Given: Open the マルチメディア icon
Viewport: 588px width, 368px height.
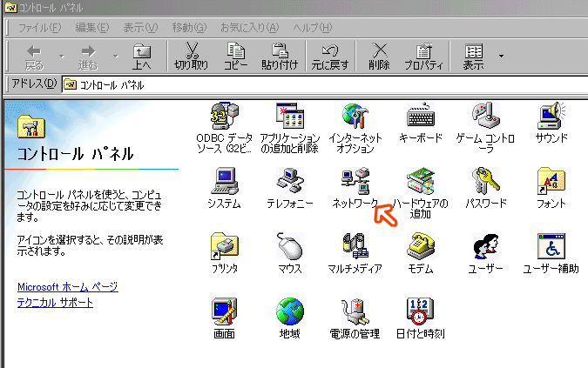Looking at the screenshot, I should (355, 246).
